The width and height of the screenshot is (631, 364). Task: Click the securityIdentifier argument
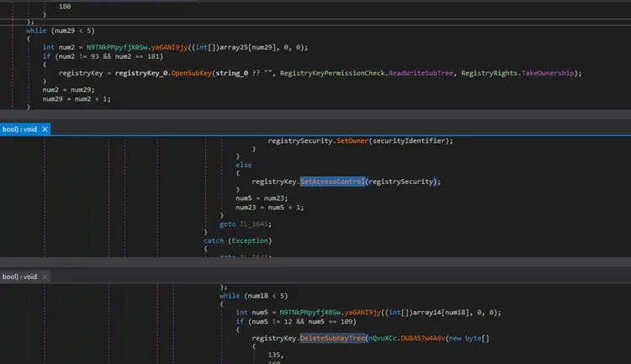click(x=408, y=141)
